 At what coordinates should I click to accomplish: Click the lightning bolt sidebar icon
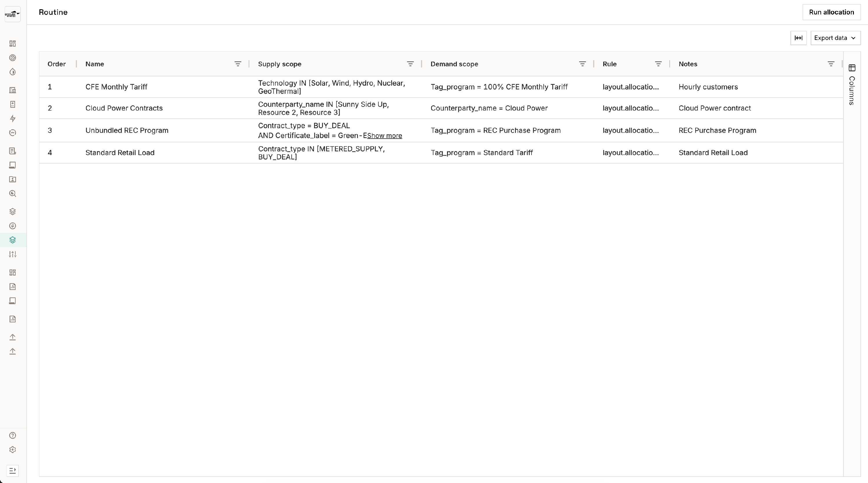pyautogui.click(x=12, y=119)
